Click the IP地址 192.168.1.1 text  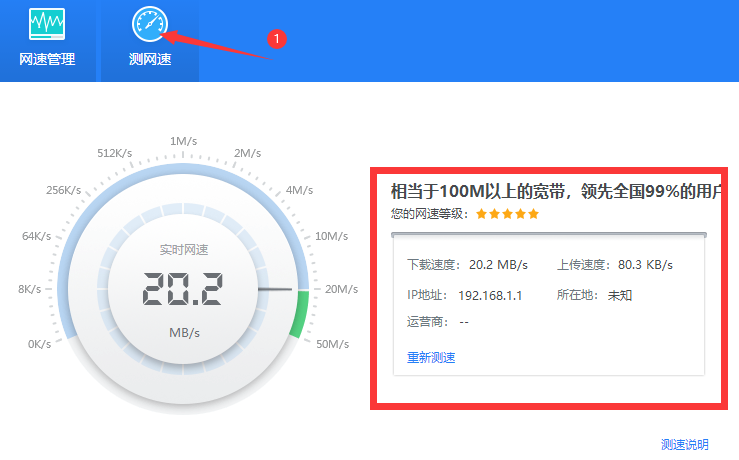click(x=490, y=295)
